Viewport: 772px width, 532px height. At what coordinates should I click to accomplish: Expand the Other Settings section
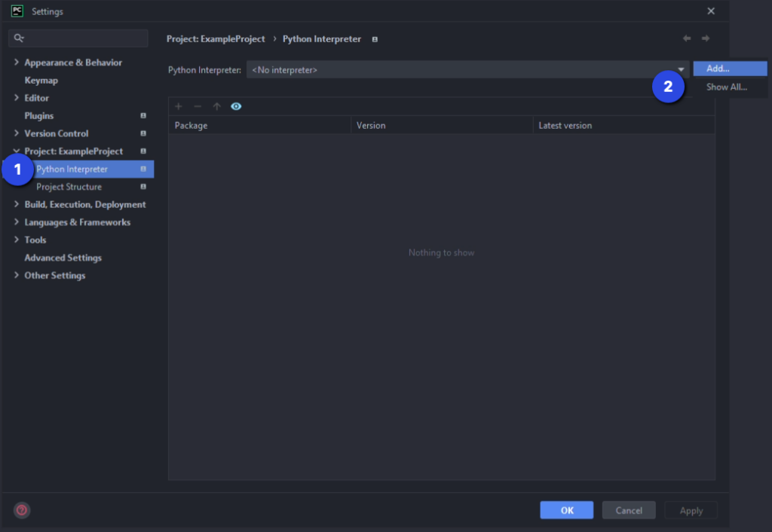(17, 274)
